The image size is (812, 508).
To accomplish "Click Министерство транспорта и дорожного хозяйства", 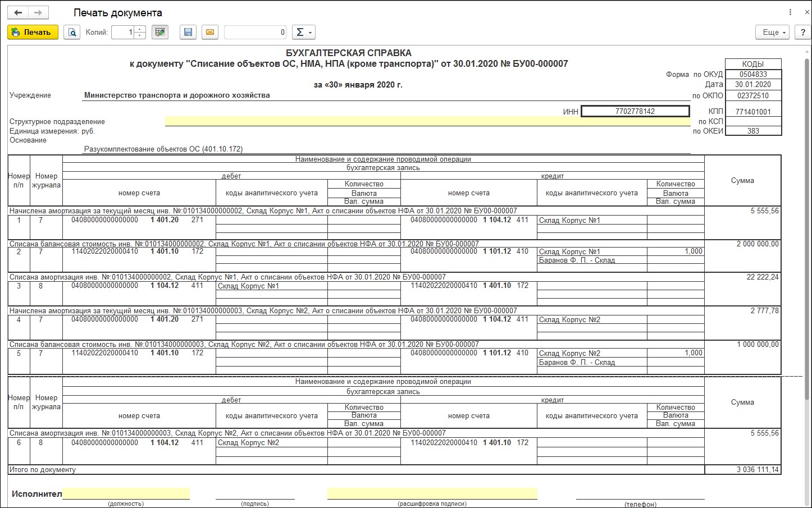I will click(177, 95).
